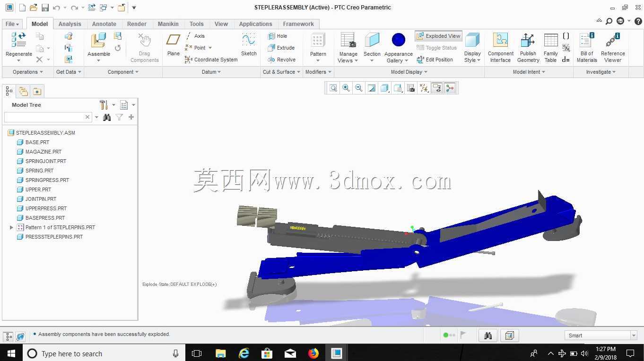Select the Extrude tool

281,48
